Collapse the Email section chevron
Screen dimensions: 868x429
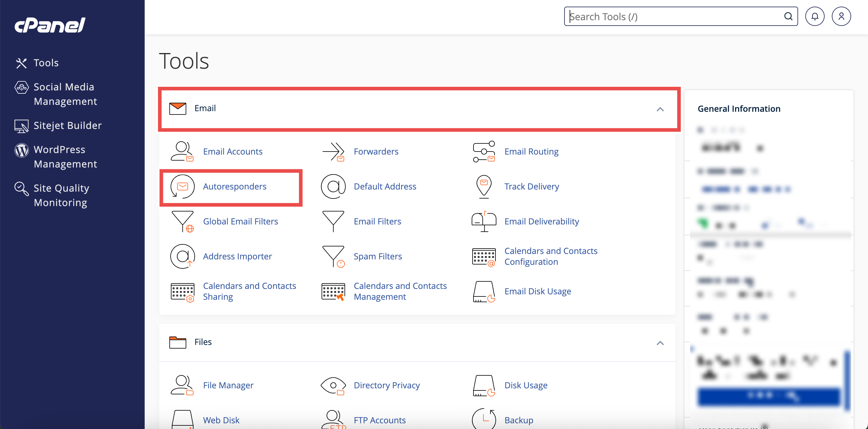(660, 109)
